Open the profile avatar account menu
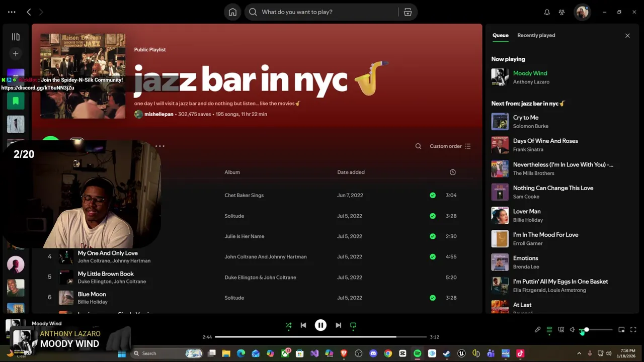 tap(582, 12)
